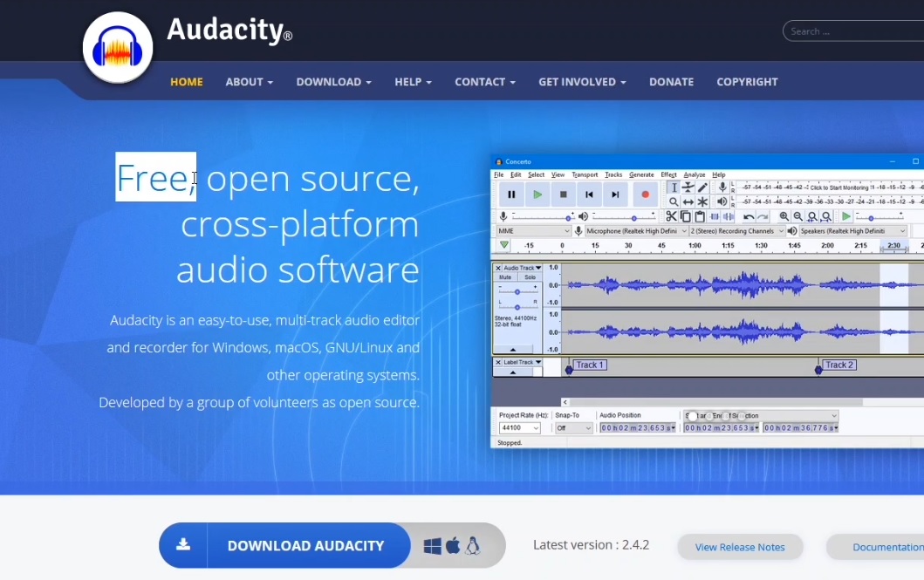Screen dimensions: 924x580
Task: Open the Generate menu
Action: point(641,175)
